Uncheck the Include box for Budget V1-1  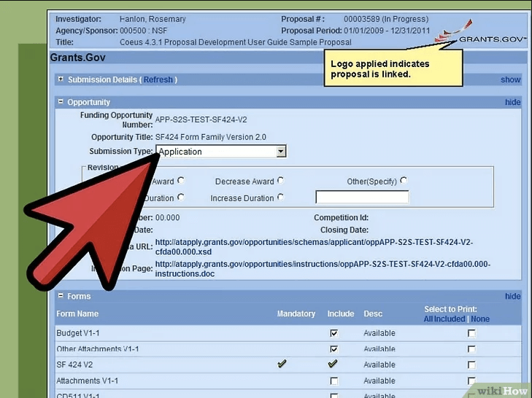(x=334, y=333)
